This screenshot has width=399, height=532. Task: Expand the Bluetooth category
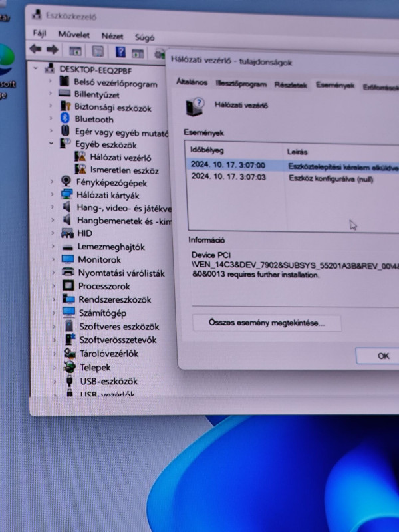coord(51,118)
